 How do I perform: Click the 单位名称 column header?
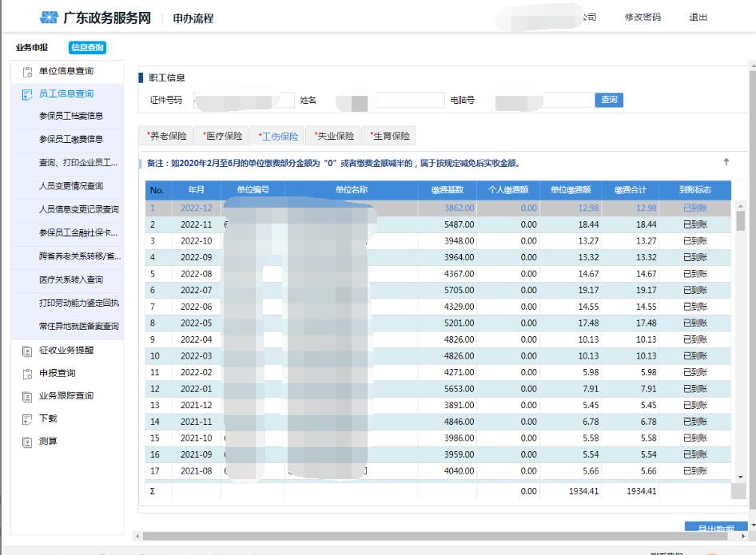pos(352,190)
